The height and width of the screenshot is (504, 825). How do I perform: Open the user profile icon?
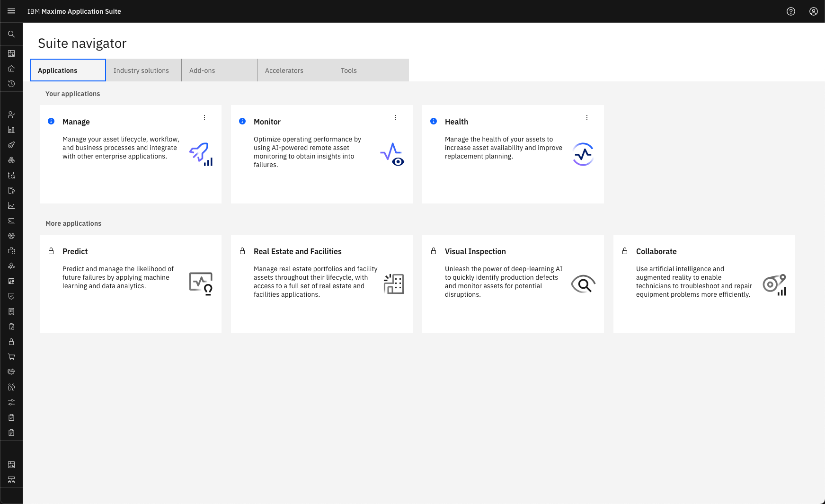(814, 11)
